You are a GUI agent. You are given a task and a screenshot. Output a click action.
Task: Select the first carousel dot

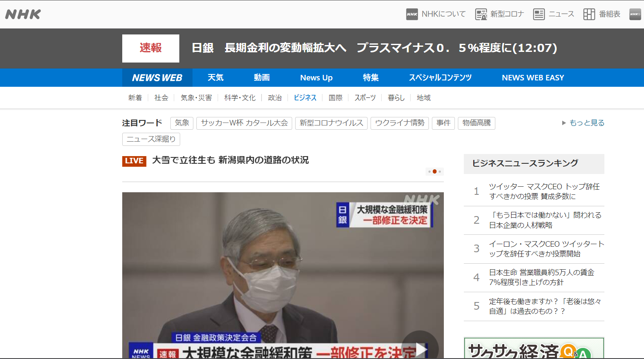pos(428,171)
